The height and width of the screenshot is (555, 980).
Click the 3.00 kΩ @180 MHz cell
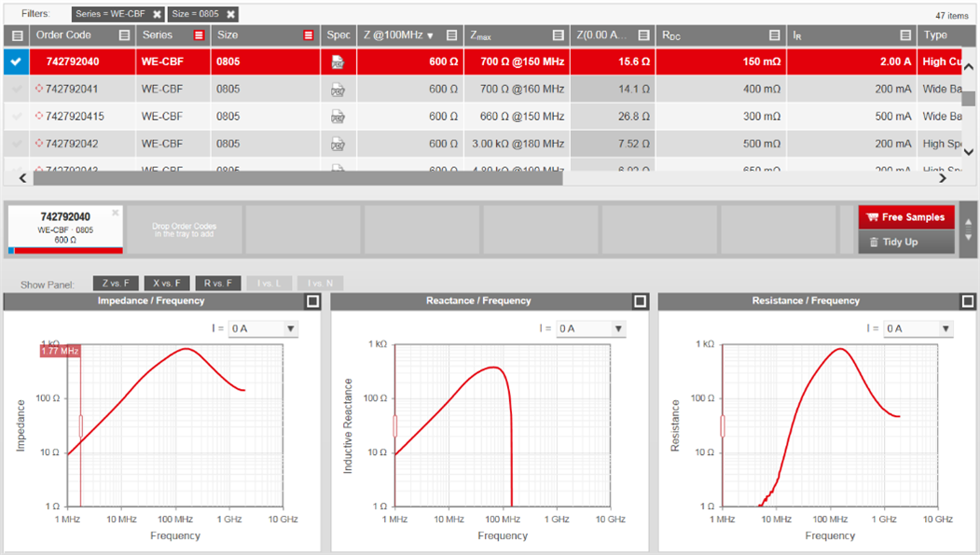pyautogui.click(x=518, y=145)
